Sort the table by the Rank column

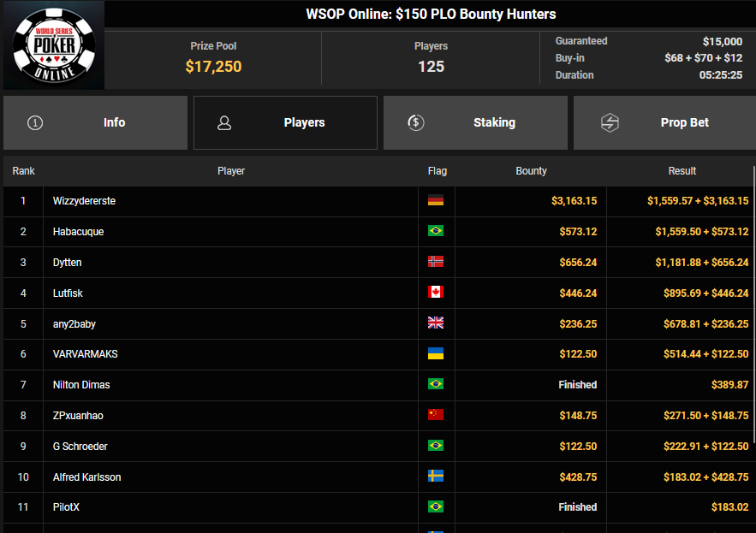[x=23, y=171]
